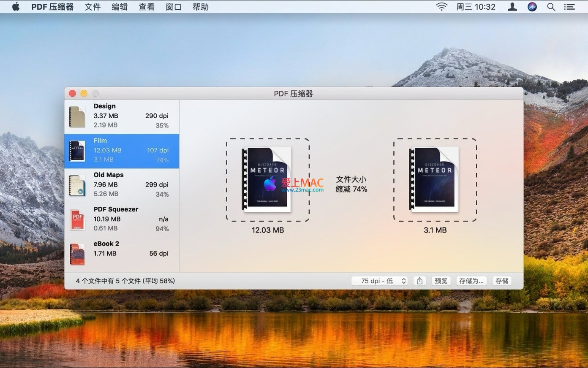Open the Apple menu

click(16, 7)
